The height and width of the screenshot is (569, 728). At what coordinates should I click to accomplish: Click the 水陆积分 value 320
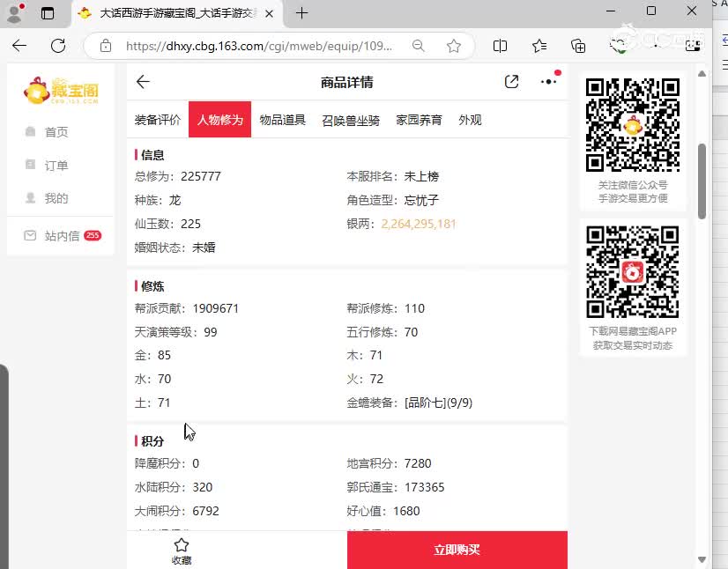[203, 487]
